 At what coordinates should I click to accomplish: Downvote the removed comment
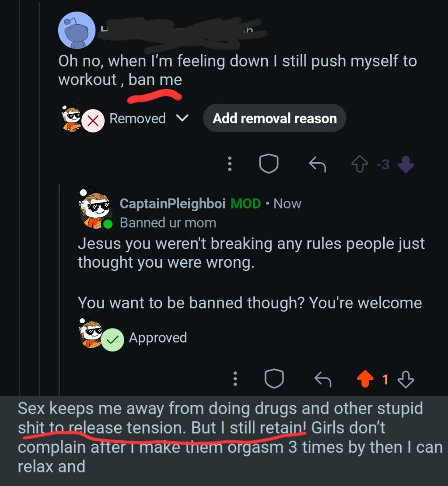point(406,164)
